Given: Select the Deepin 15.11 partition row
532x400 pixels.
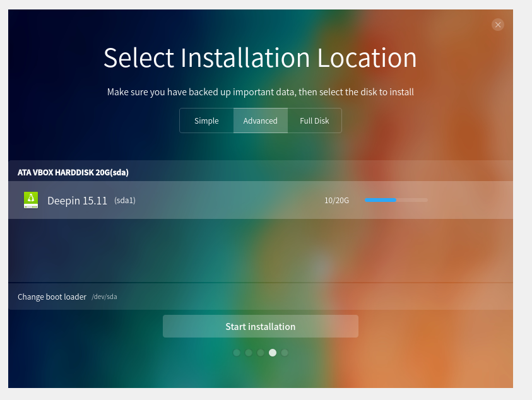Looking at the screenshot, I should click(x=261, y=200).
